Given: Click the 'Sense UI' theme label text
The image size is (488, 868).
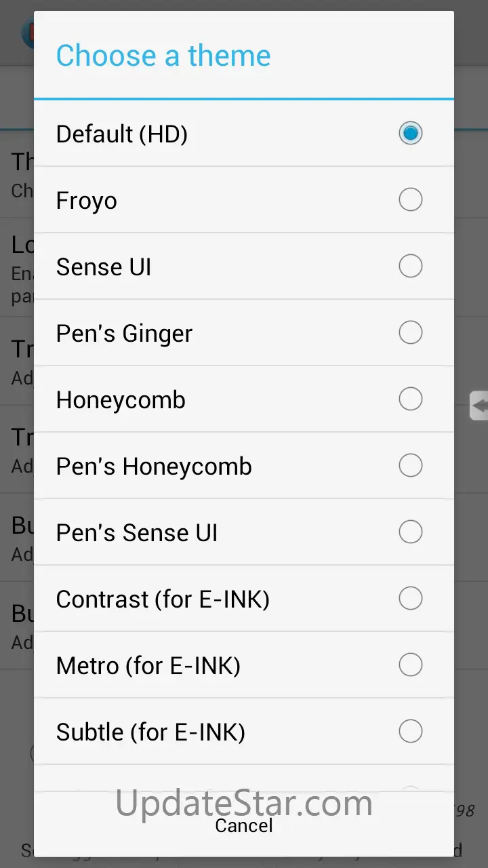Looking at the screenshot, I should pyautogui.click(x=104, y=267).
